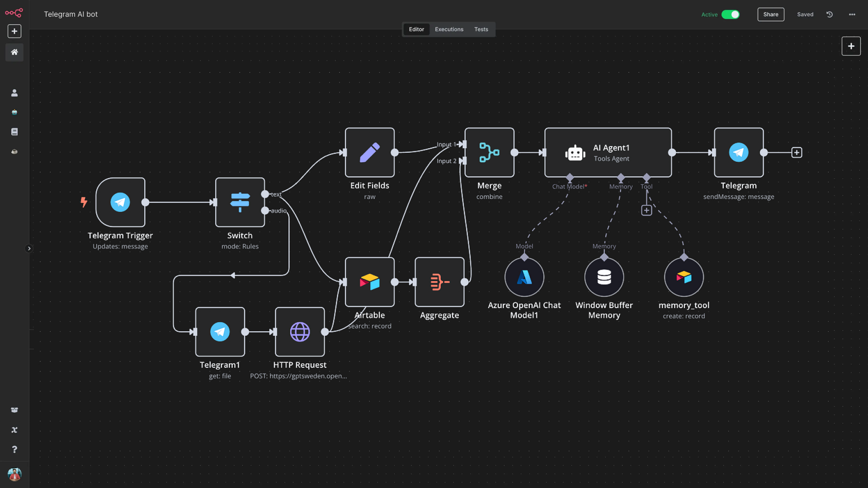The height and width of the screenshot is (488, 868).
Task: Click the workflow name Telegram AI bot
Action: 71,14
